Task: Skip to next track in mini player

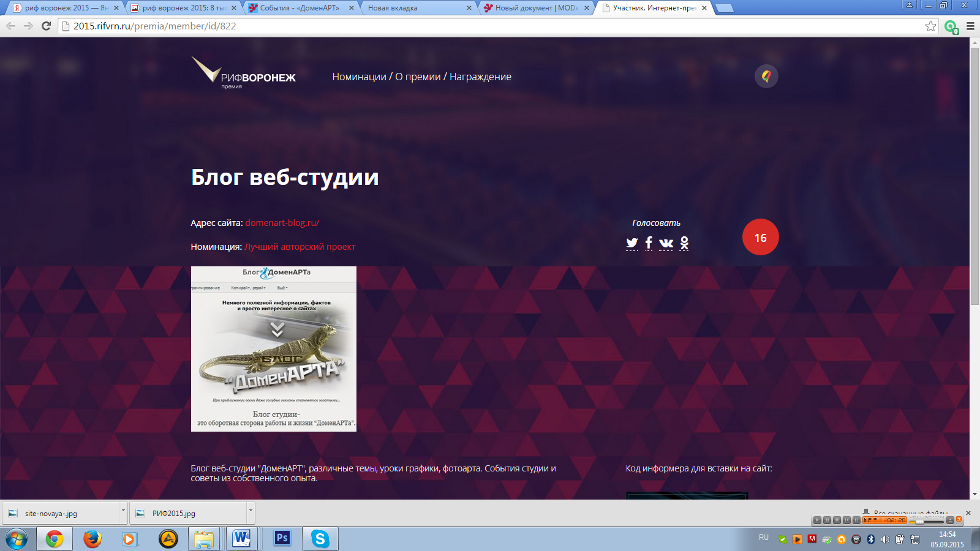Action: 856,520
